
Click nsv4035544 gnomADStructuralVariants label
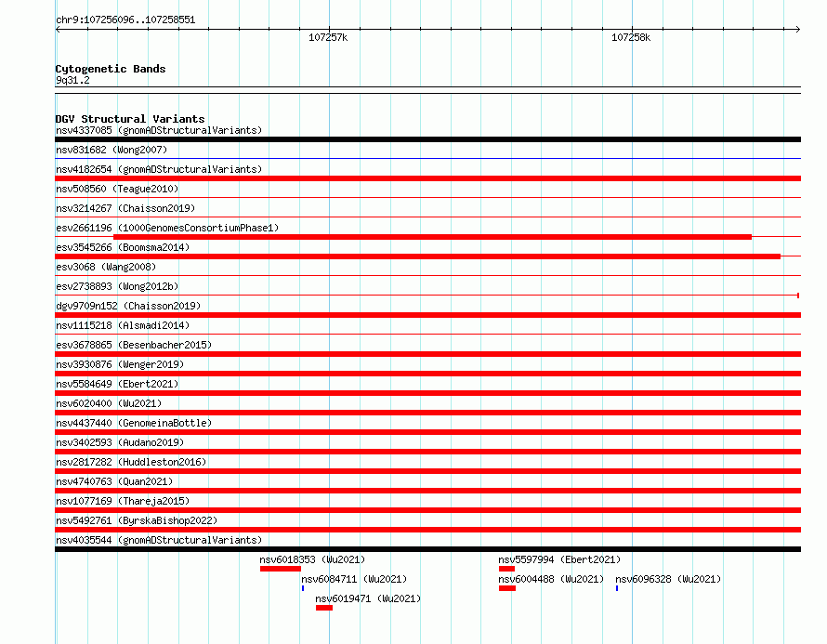pyautogui.click(x=159, y=540)
